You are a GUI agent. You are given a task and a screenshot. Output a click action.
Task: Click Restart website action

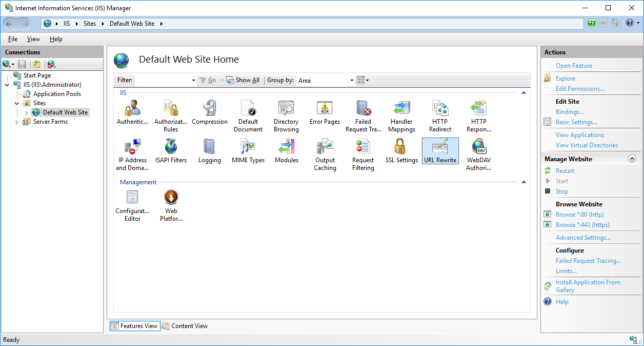tap(565, 171)
